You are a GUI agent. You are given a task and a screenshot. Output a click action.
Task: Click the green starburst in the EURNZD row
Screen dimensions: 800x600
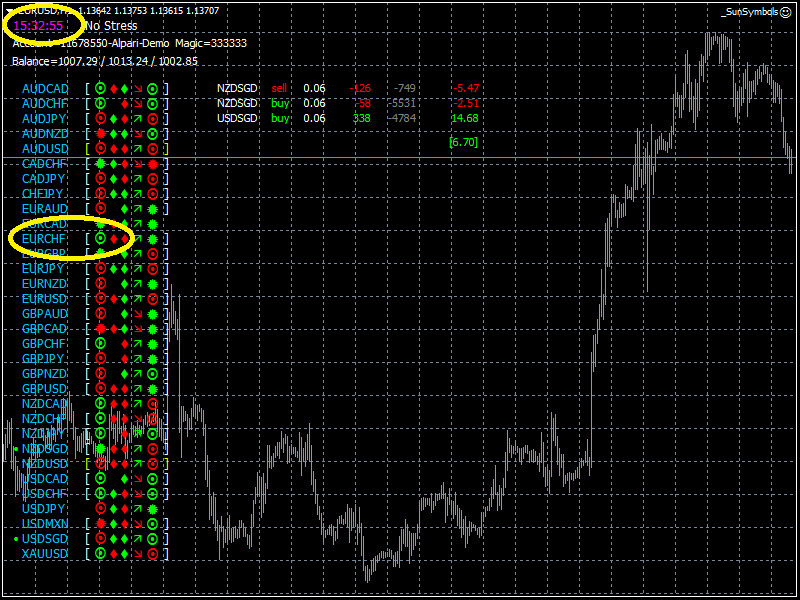[x=152, y=284]
